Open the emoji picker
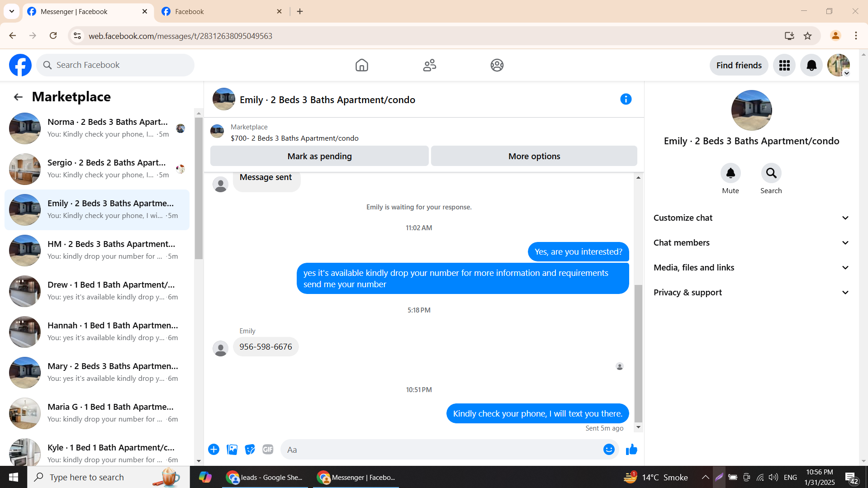The width and height of the screenshot is (868, 488). [x=609, y=450]
